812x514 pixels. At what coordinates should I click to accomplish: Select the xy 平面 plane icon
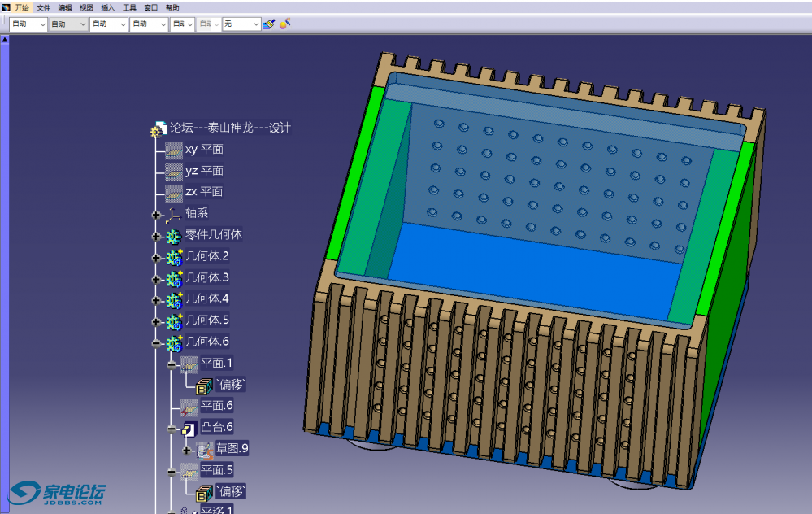coord(173,150)
